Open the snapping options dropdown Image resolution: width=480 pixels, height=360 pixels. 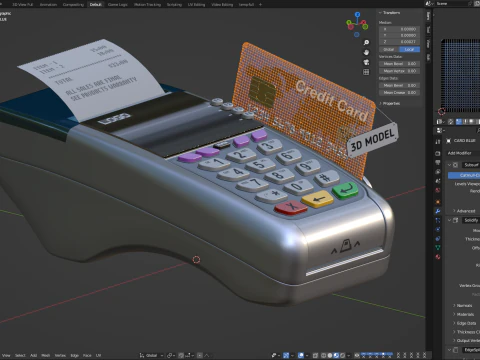click(188, 355)
